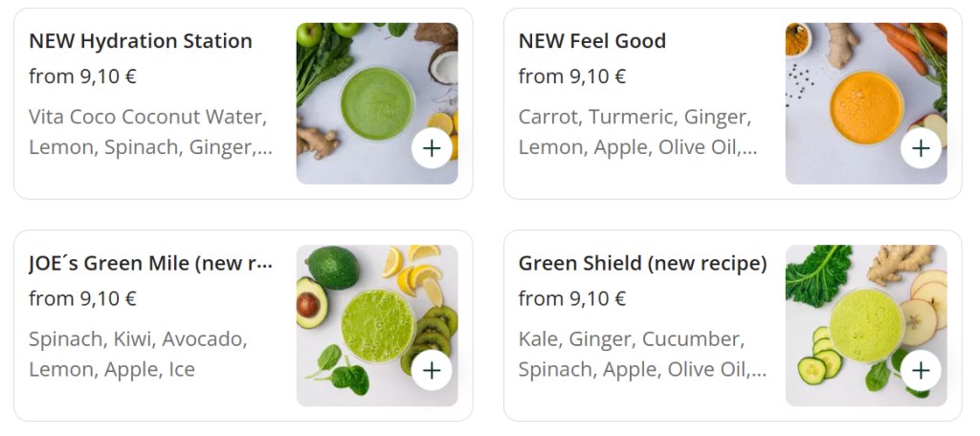
Task: Click the Hydration Station 'from 9,10 €' price
Action: (82, 76)
